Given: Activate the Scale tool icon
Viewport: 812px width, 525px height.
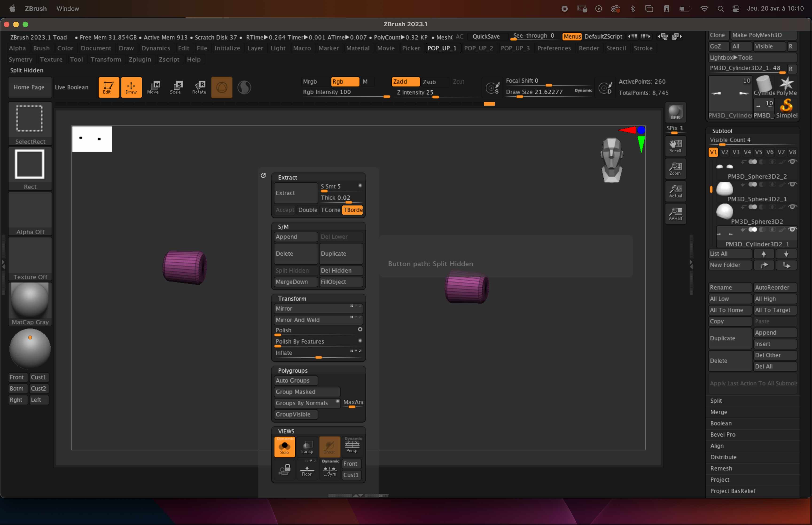Looking at the screenshot, I should coord(176,87).
